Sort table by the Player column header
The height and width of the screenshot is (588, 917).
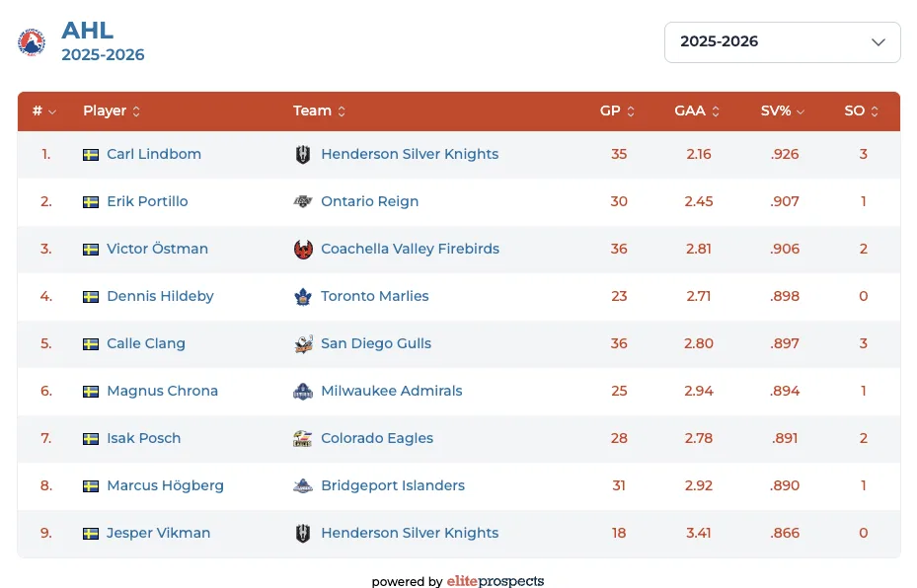click(112, 111)
